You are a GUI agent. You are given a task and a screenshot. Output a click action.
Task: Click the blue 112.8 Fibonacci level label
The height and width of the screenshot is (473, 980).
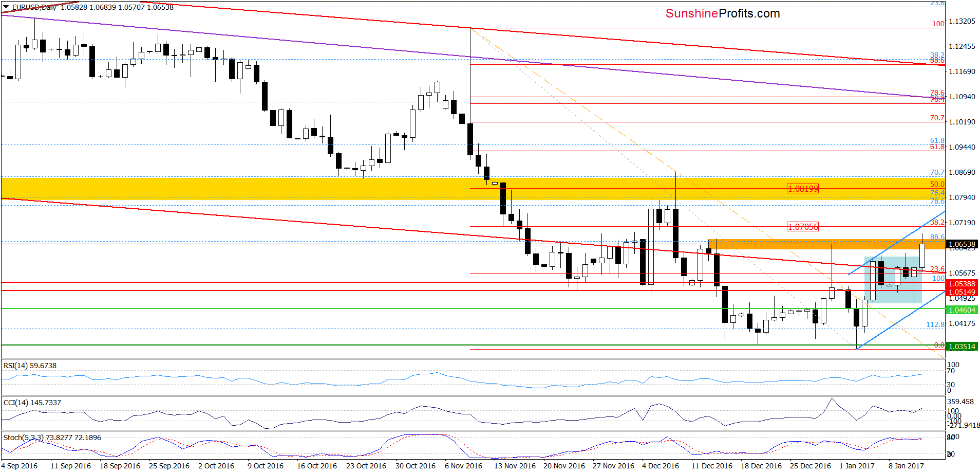[x=935, y=324]
